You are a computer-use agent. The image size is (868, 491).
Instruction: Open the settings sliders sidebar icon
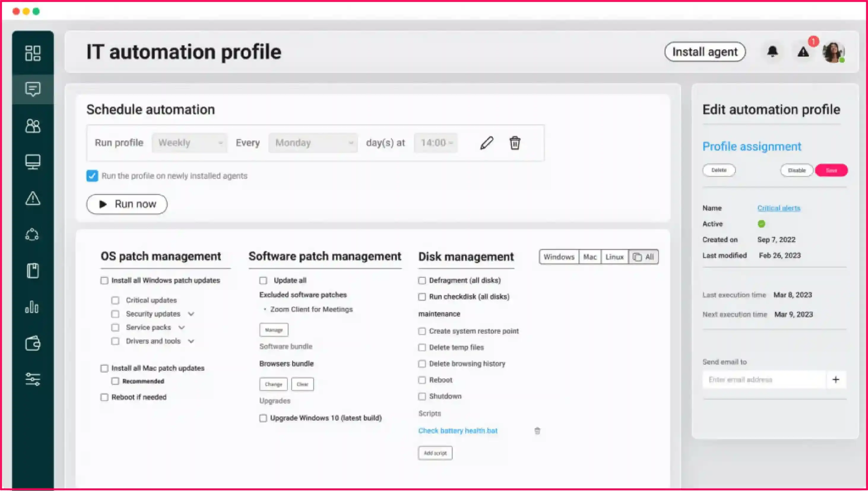tap(33, 379)
